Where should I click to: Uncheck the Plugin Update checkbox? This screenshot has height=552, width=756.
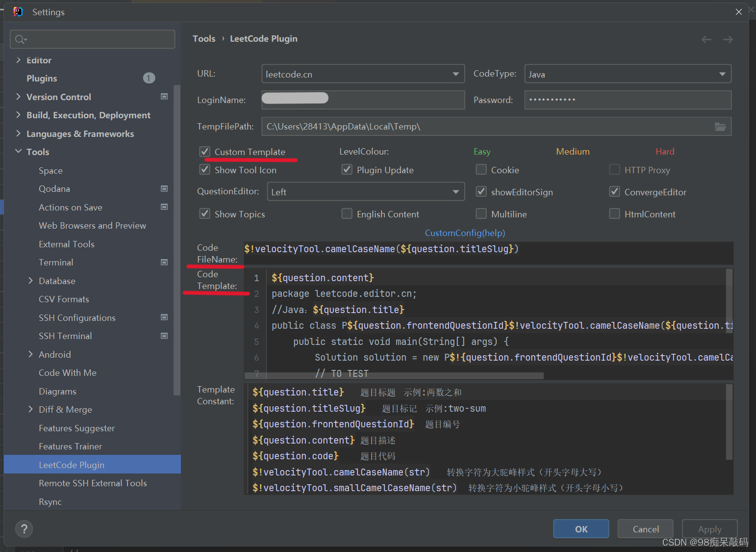click(347, 170)
